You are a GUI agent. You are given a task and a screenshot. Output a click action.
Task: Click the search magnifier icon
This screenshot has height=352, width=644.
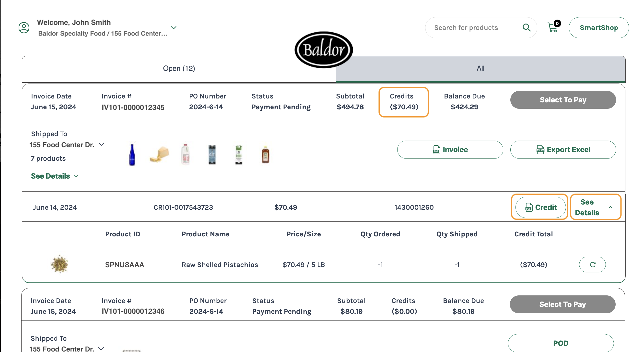[527, 27]
